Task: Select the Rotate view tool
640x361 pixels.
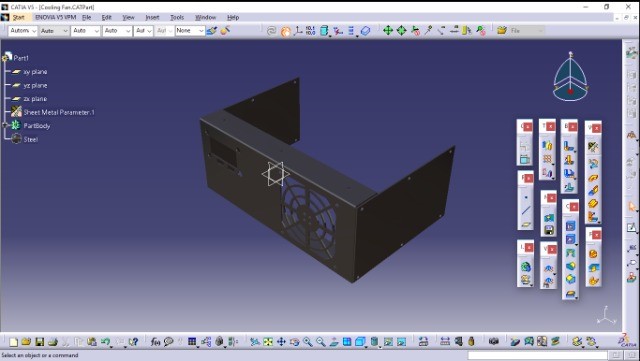Action: [x=294, y=341]
